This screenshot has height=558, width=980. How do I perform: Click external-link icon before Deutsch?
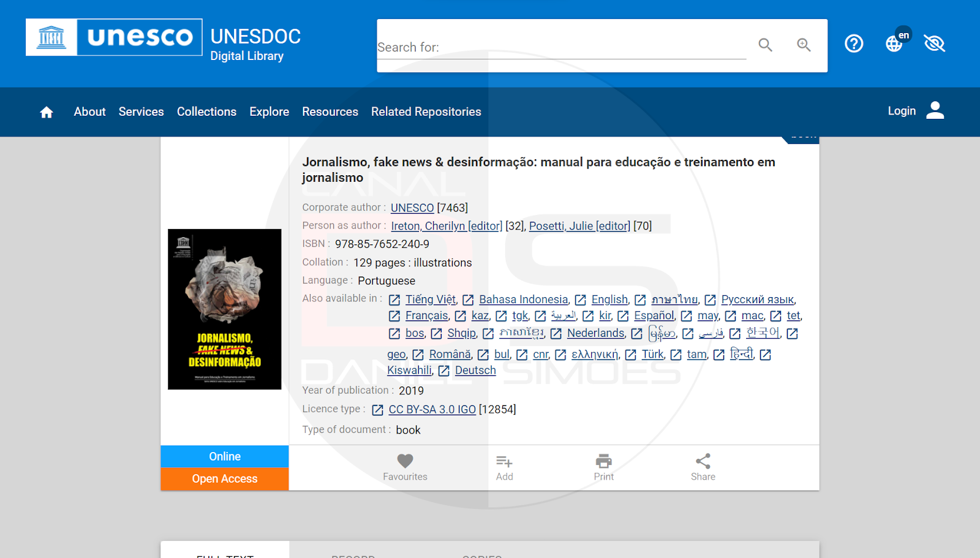pyautogui.click(x=444, y=371)
